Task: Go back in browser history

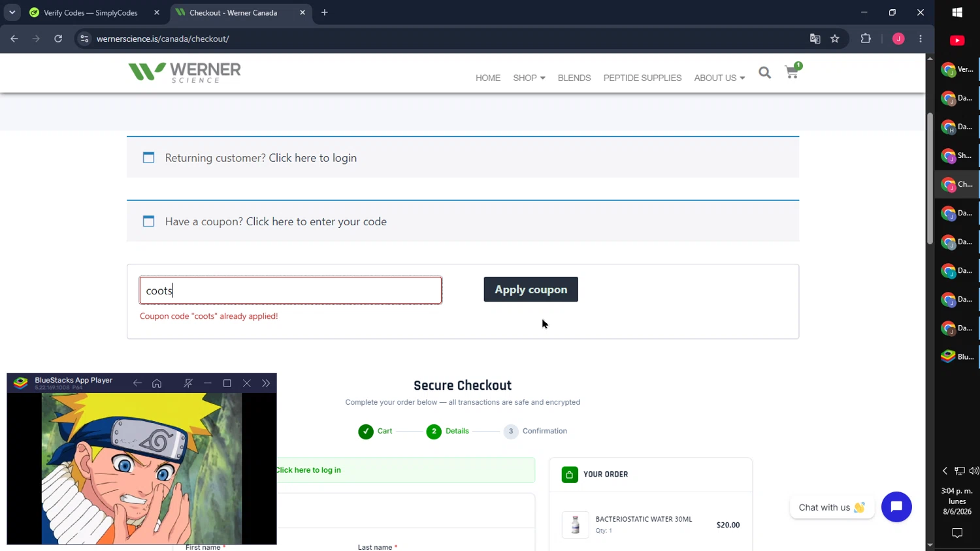Action: click(14, 39)
